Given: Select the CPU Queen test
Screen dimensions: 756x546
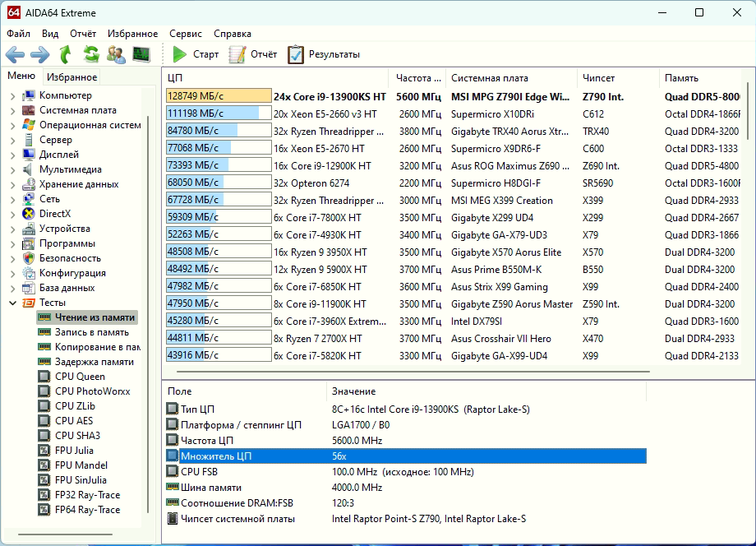Looking at the screenshot, I should pyautogui.click(x=79, y=377).
